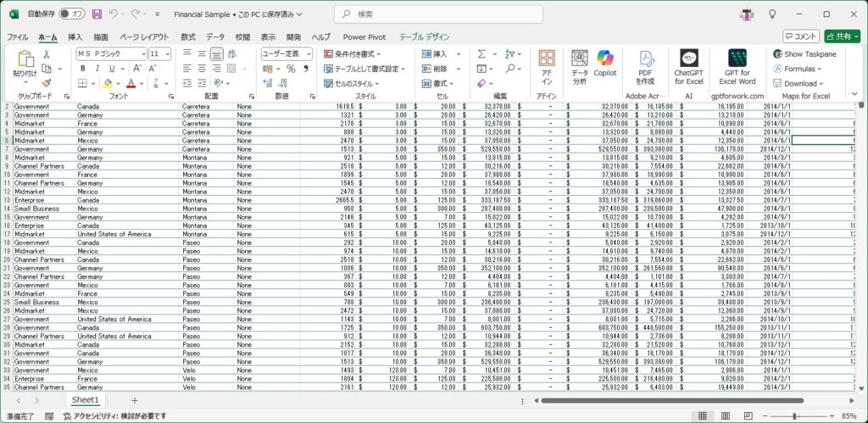Click the コメント comments button
868x423 pixels.
[800, 36]
